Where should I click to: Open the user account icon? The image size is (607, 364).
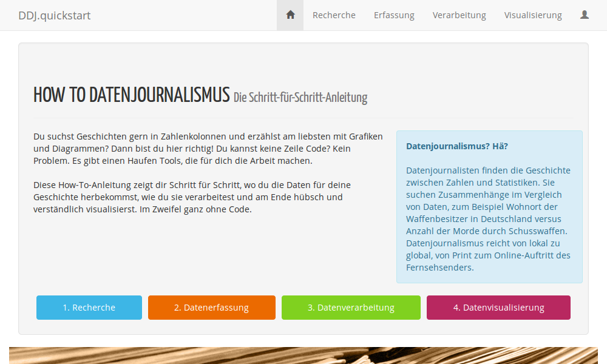(x=585, y=15)
